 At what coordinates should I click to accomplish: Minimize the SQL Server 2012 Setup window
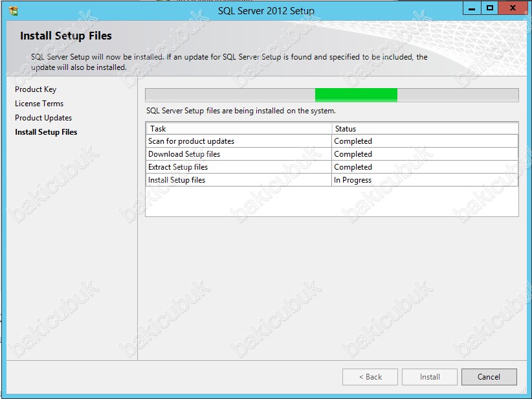coord(472,8)
